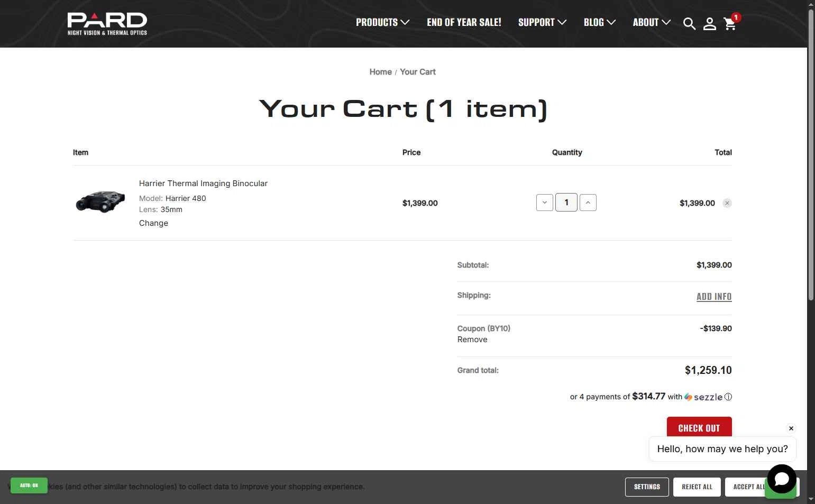This screenshot has height=504, width=815.
Task: Decrease quantity with the down arrow
Action: point(545,203)
